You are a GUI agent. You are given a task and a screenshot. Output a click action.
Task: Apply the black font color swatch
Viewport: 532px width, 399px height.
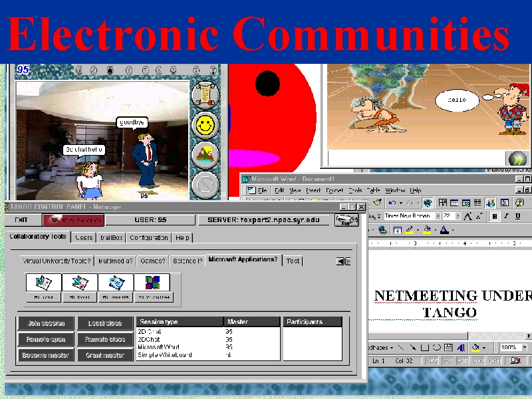[x=444, y=230]
